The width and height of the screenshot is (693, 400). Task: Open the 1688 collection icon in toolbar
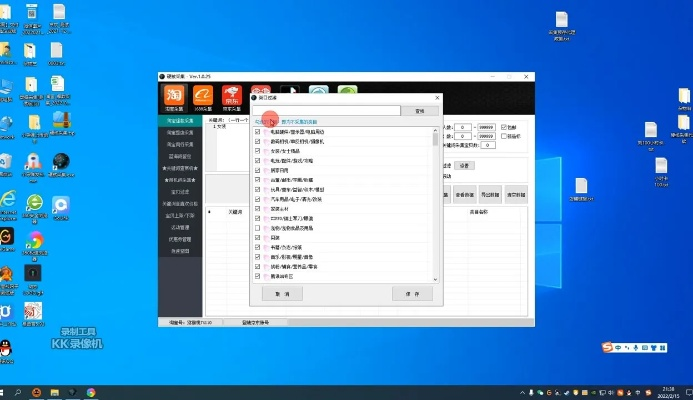(203, 98)
